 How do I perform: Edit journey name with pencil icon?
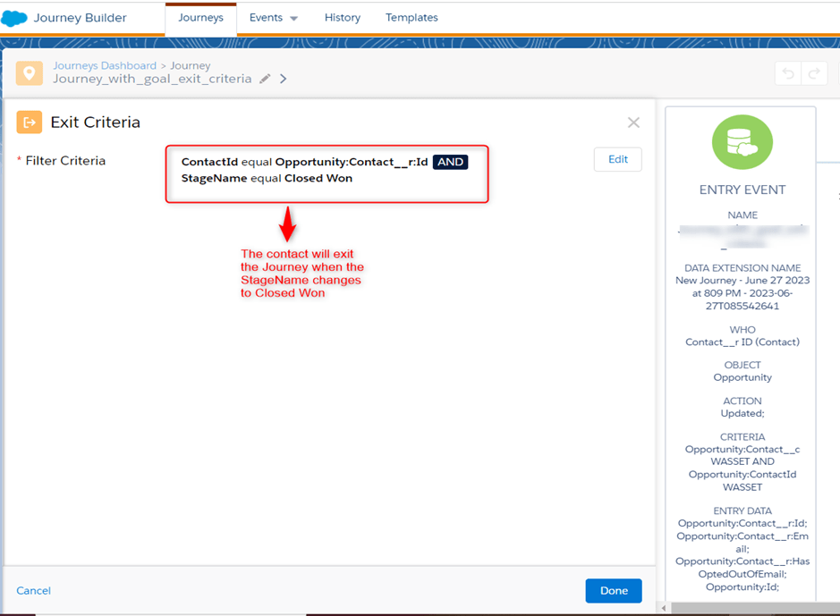265,80
